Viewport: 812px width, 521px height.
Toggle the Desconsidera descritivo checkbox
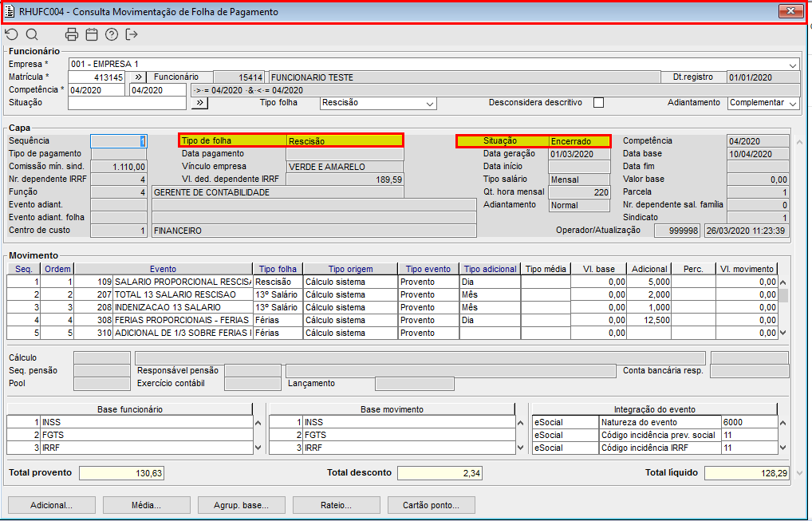[598, 103]
